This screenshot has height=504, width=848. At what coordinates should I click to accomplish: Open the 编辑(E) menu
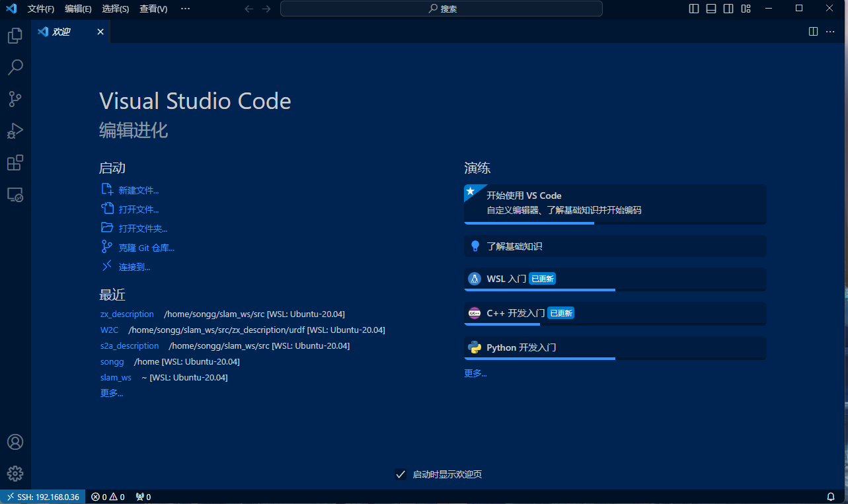click(78, 9)
